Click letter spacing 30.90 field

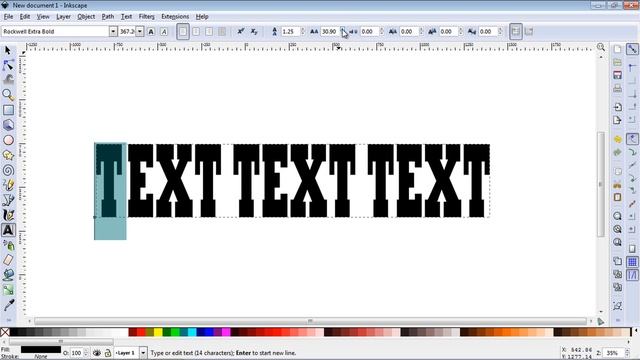pos(330,31)
